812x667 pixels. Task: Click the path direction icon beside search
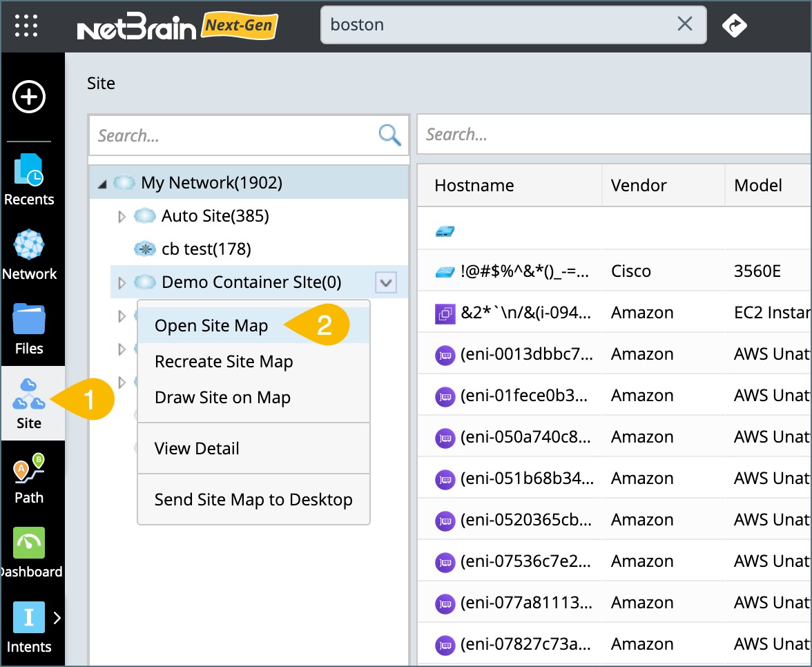pyautogui.click(x=734, y=26)
